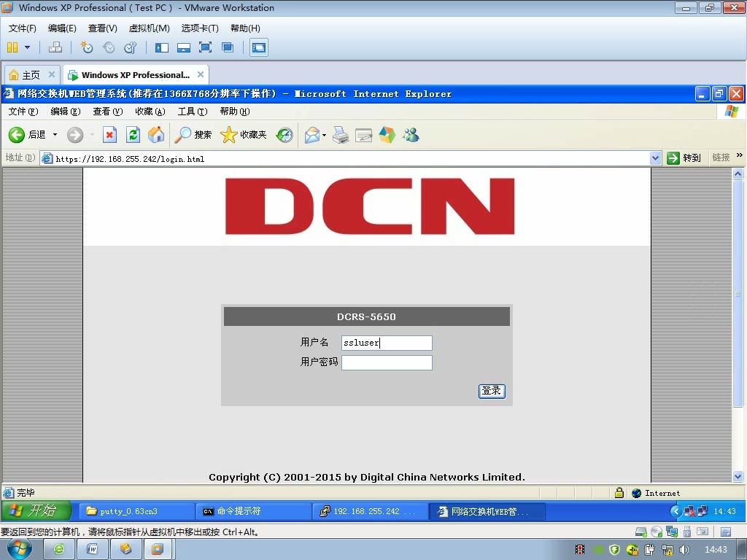Click the IE home page icon
Viewport: 747px width, 560px height.
point(156,135)
